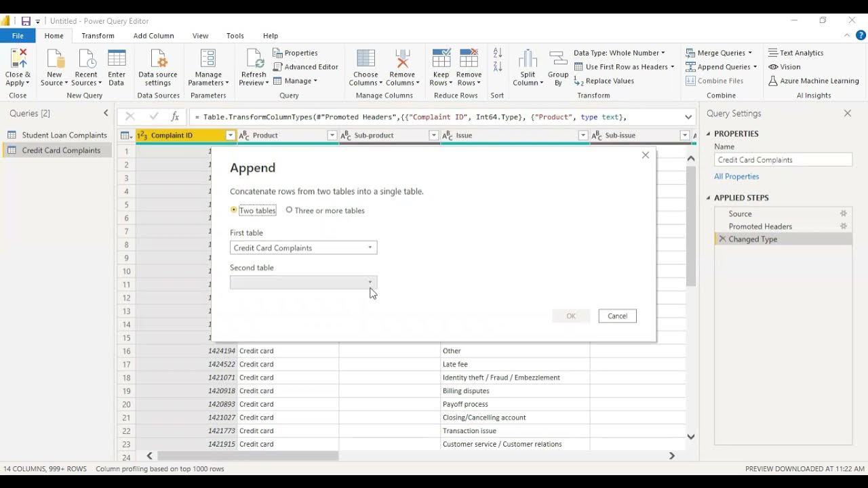Click the Remove Rows icon
The image size is (868, 488).
469,59
